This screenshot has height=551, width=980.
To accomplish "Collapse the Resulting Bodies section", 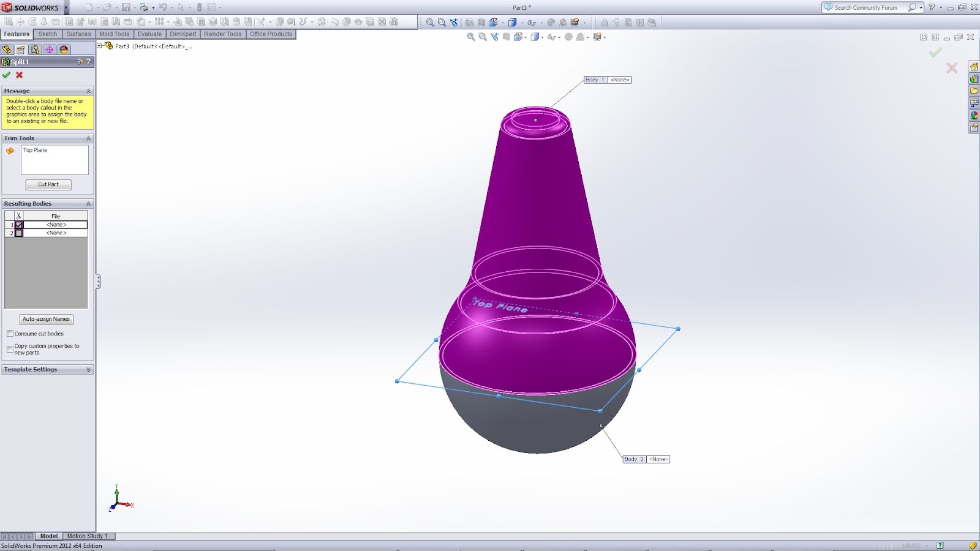I will (88, 203).
